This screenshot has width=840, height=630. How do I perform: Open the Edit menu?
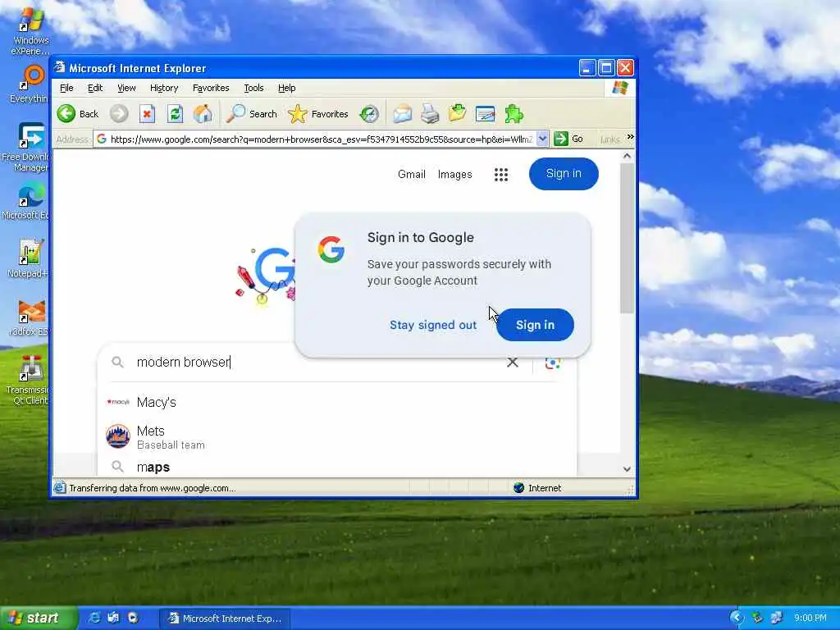coord(95,88)
